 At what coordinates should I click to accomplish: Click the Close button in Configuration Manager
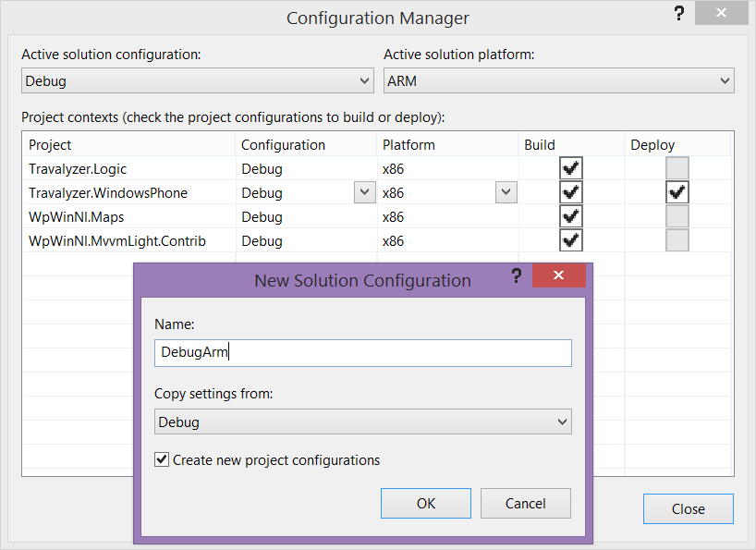tap(688, 508)
